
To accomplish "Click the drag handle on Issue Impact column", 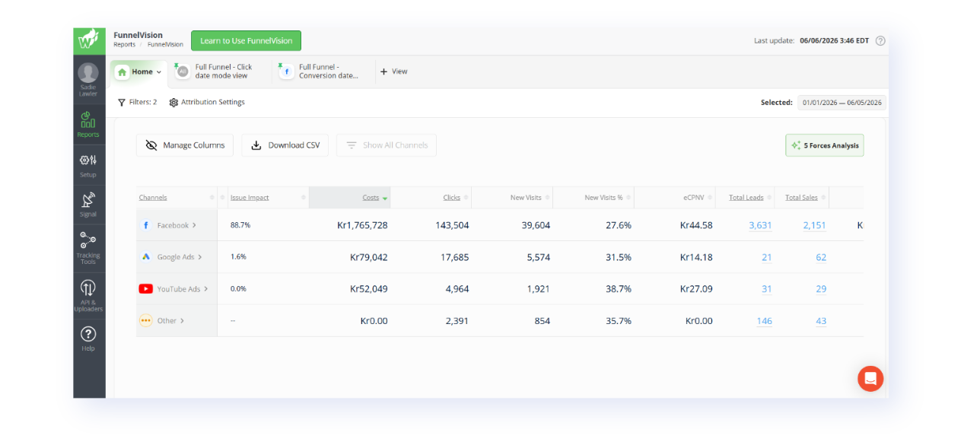I will point(303,198).
